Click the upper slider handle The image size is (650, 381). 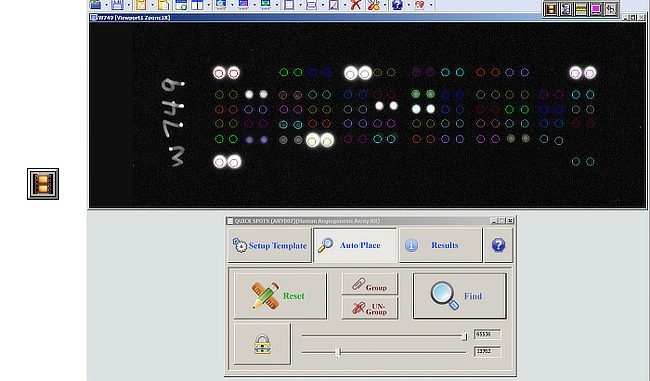pyautogui.click(x=465, y=336)
